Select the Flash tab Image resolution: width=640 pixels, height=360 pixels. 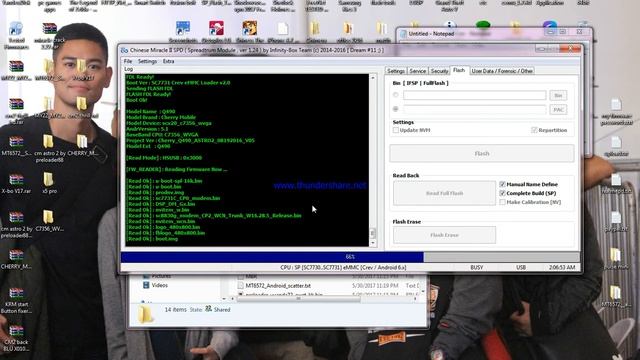459,70
